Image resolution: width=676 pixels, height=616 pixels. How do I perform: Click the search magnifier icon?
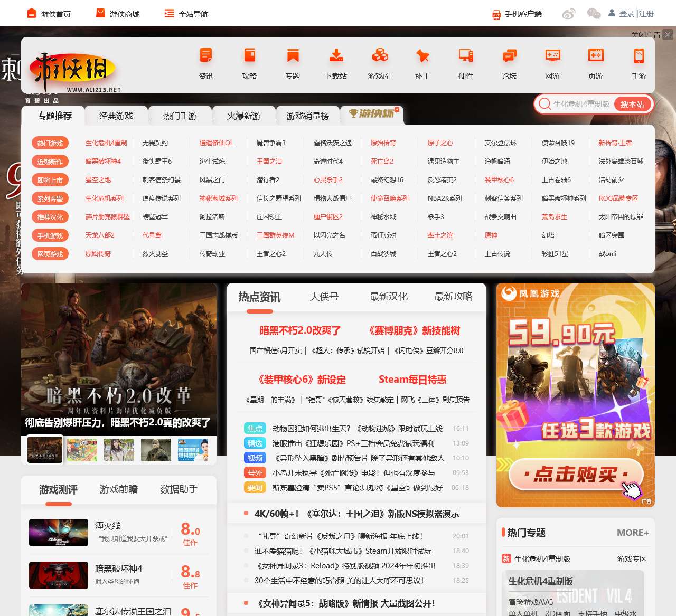(544, 104)
